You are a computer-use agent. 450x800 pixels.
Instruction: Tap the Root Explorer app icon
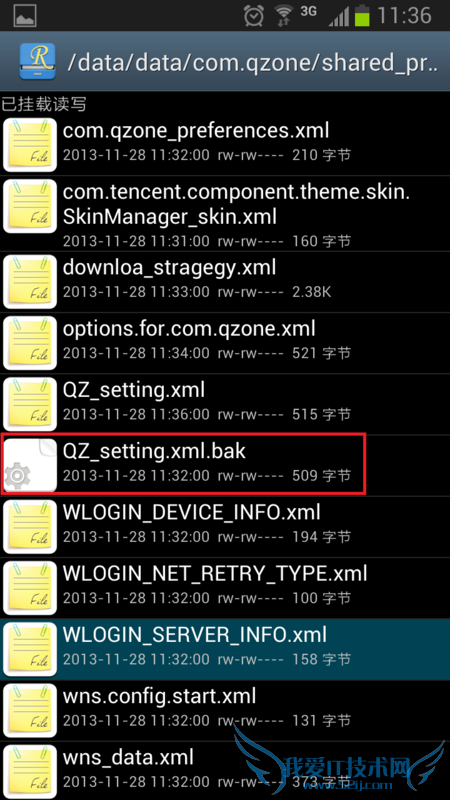[38, 61]
